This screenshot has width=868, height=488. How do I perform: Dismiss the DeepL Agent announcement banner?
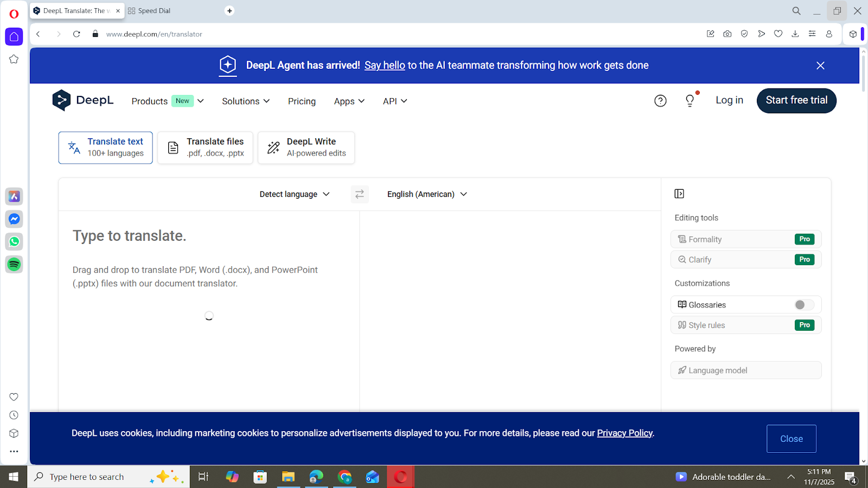[x=820, y=66]
